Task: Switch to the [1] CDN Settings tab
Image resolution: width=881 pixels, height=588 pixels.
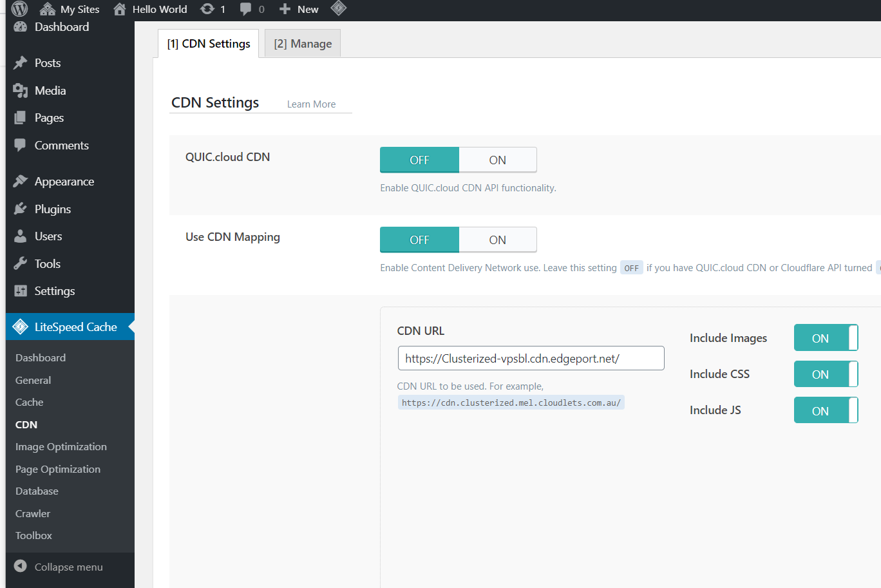Action: pyautogui.click(x=209, y=44)
